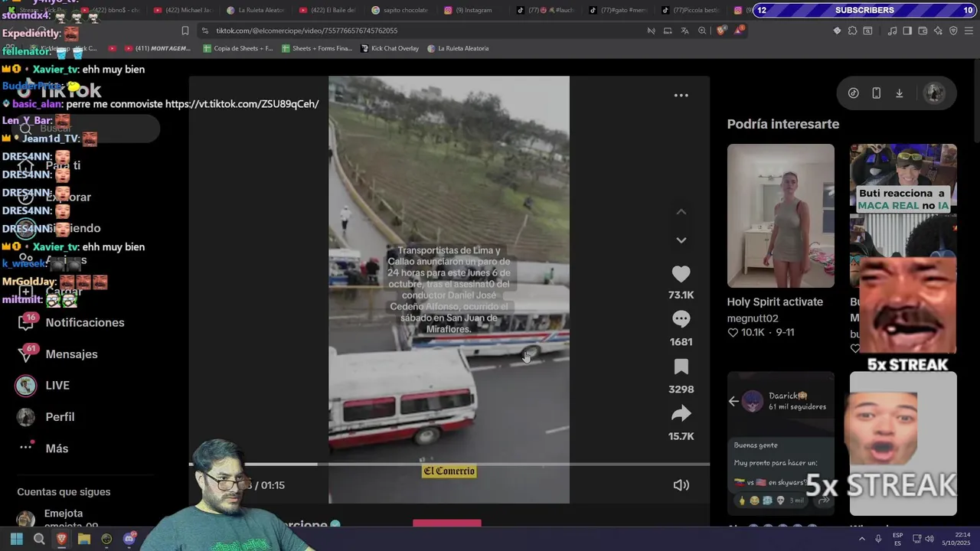Mute the video using the speaker icon
Viewport: 980px width, 551px height.
pos(681,485)
